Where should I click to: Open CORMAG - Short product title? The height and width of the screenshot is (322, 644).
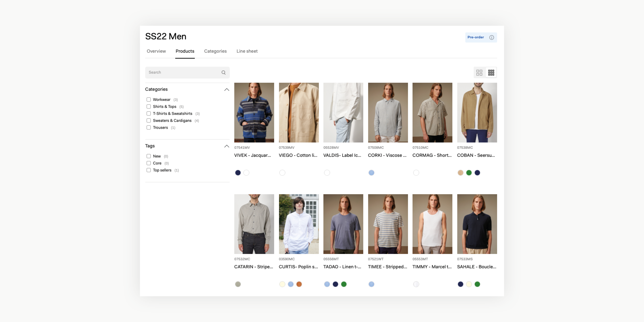tap(432, 155)
